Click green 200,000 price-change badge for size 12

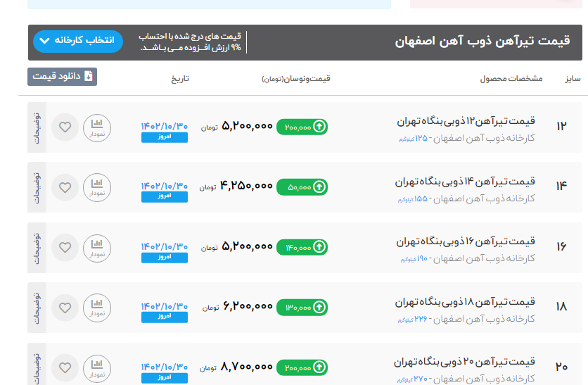point(302,127)
